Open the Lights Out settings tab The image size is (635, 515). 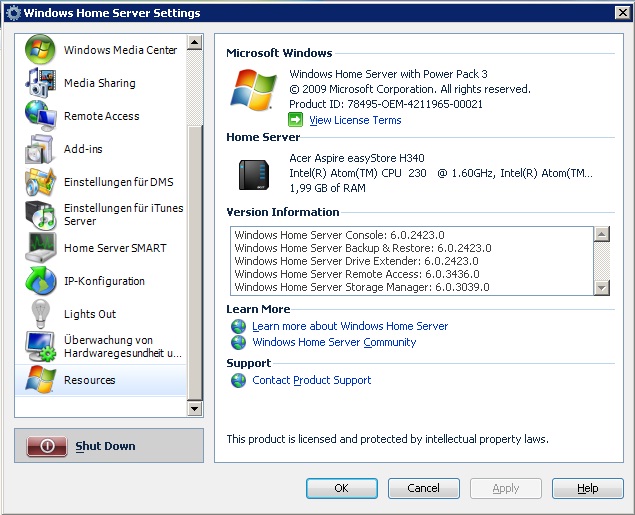pyautogui.click(x=101, y=314)
